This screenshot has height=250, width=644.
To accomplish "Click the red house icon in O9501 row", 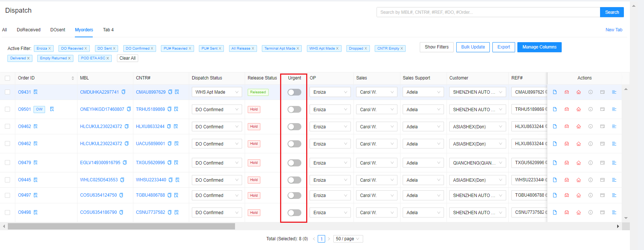I will (578, 109).
